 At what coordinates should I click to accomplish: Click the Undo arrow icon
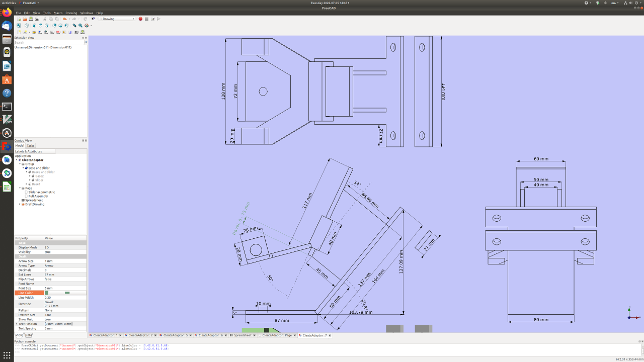[x=64, y=19]
